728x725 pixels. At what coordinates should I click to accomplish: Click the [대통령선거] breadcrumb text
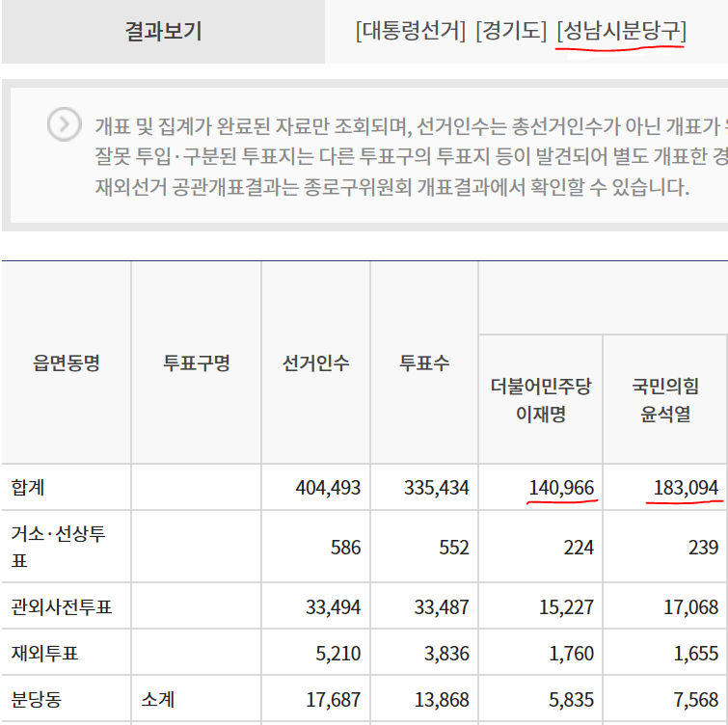[x=411, y=31]
